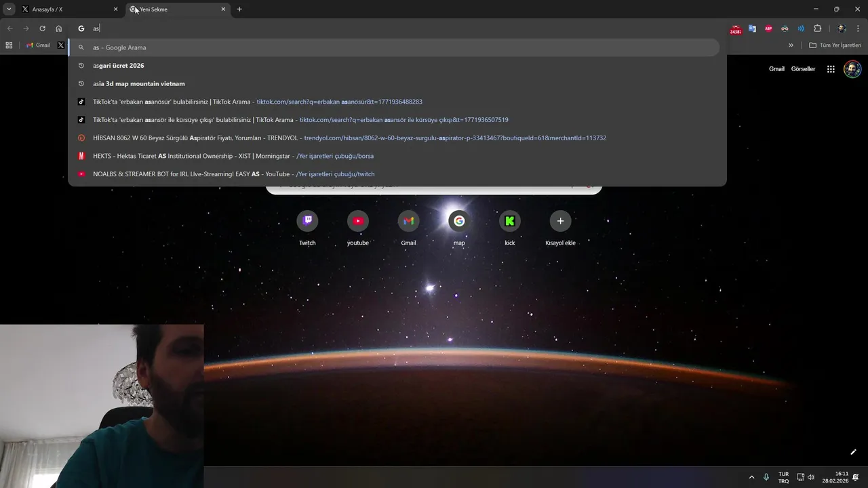Switch the TUR TRQ keyboard layout
Screen dimensions: 868x488
click(x=783, y=477)
